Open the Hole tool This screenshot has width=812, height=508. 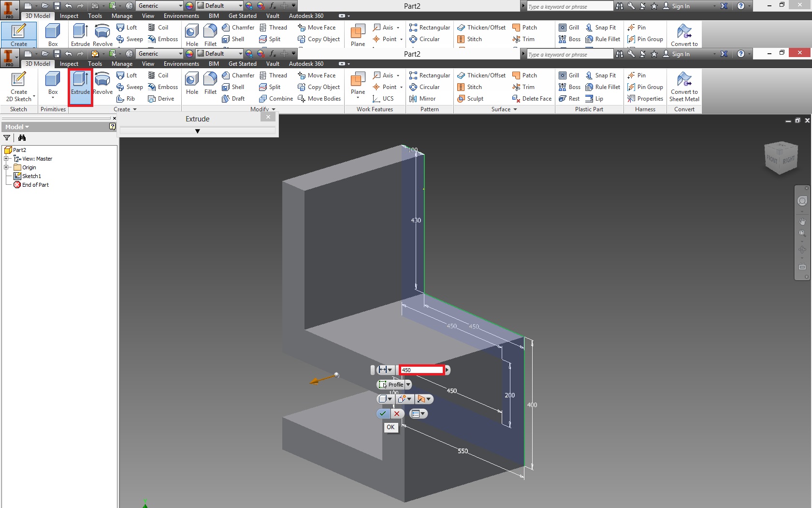pos(191,82)
